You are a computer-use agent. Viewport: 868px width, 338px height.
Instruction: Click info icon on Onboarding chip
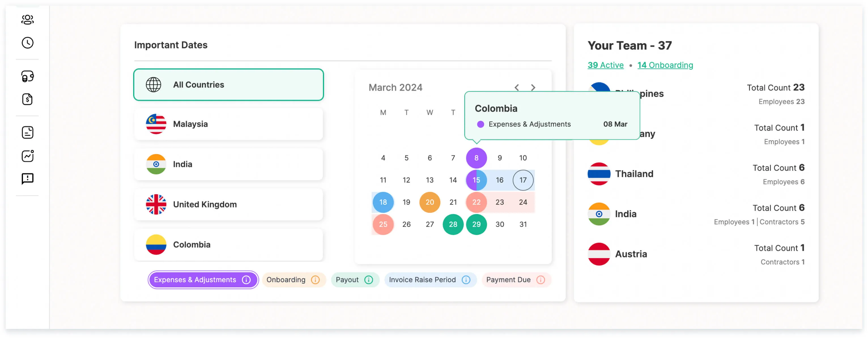pyautogui.click(x=315, y=280)
